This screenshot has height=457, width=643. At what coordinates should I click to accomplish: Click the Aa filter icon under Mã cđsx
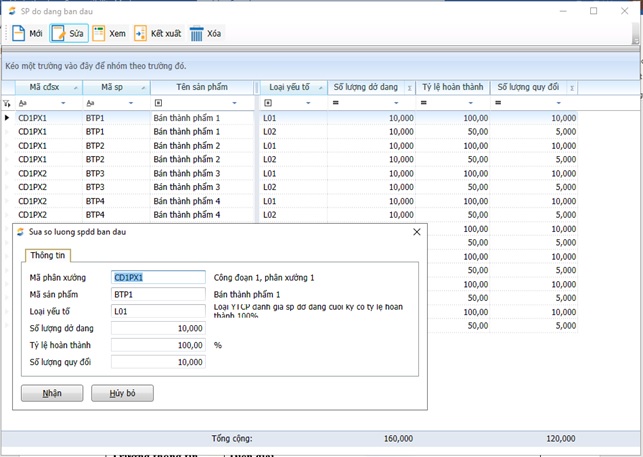22,103
